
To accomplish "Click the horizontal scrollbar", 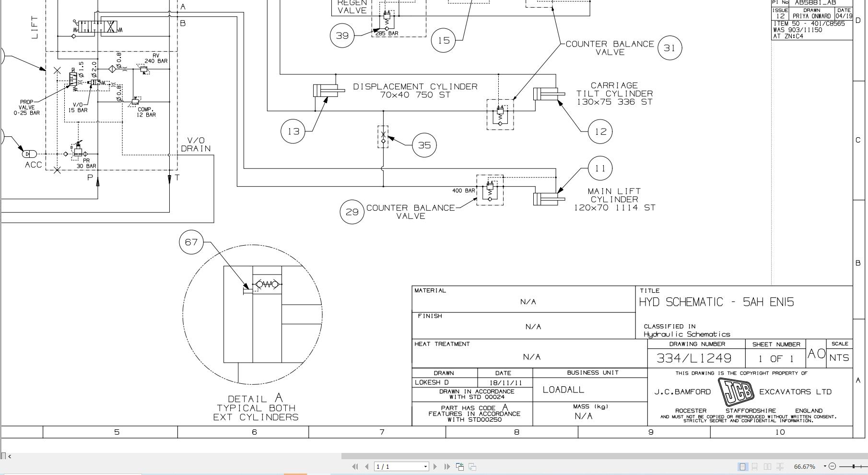I will (604, 456).
